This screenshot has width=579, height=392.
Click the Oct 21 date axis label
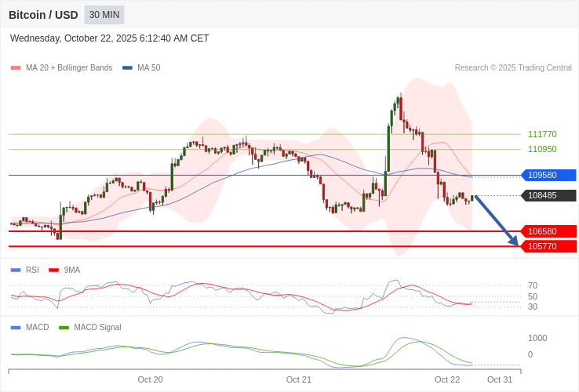pyautogui.click(x=299, y=379)
